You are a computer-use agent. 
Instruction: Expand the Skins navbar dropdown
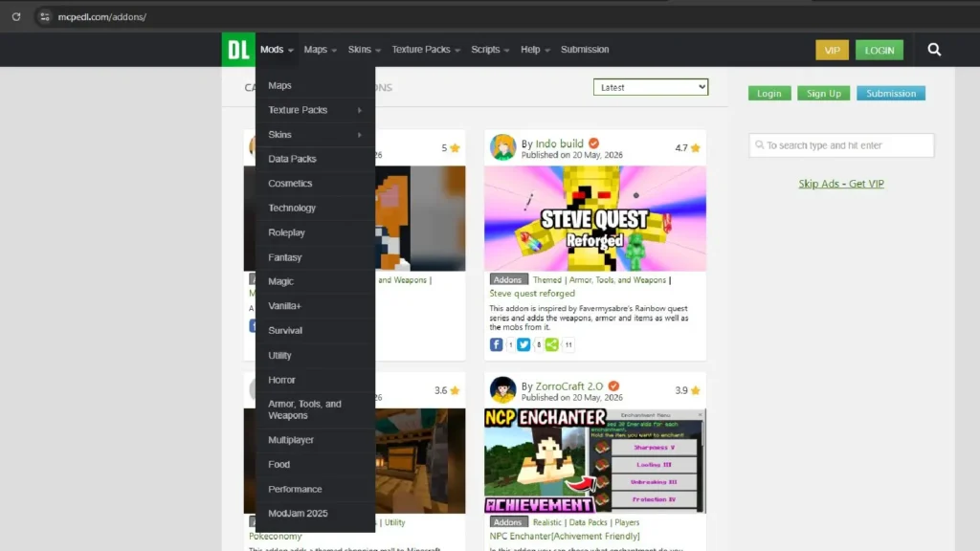tap(364, 50)
